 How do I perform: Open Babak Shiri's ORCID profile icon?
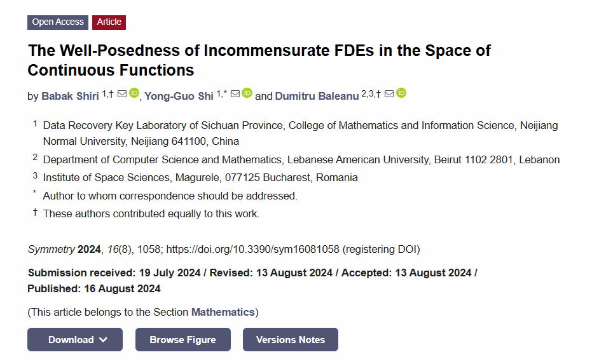point(134,93)
